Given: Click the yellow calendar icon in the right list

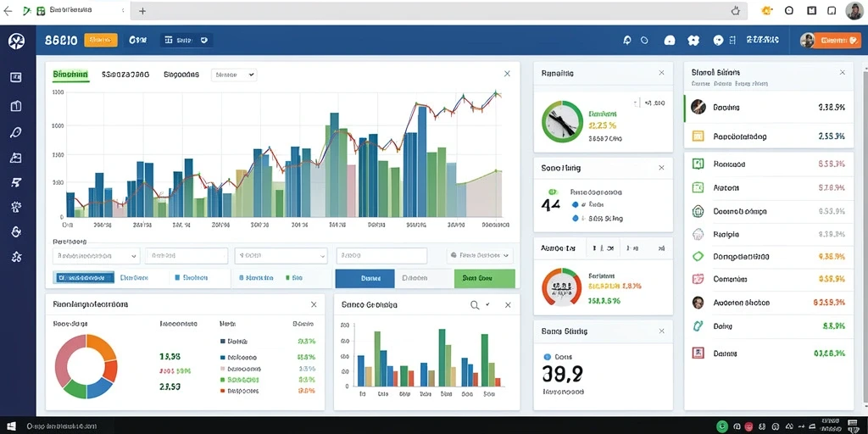Looking at the screenshot, I should (x=698, y=136).
